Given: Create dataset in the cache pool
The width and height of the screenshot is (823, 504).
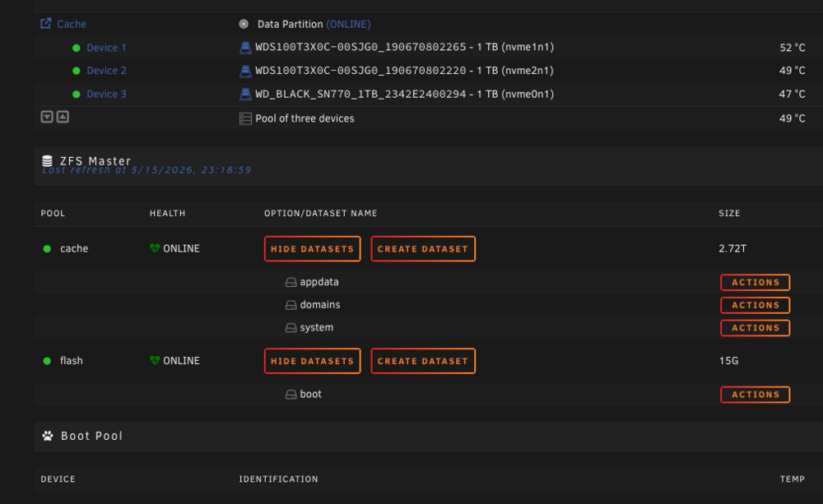Looking at the screenshot, I should 423,248.
